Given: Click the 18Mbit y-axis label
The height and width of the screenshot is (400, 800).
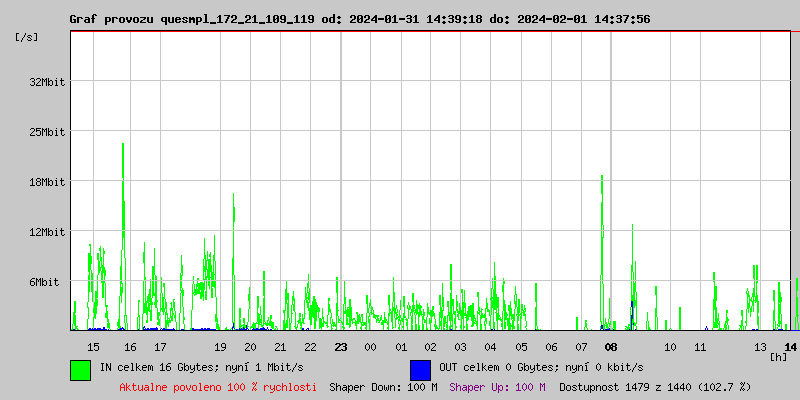Looking at the screenshot, I should coord(47,182).
